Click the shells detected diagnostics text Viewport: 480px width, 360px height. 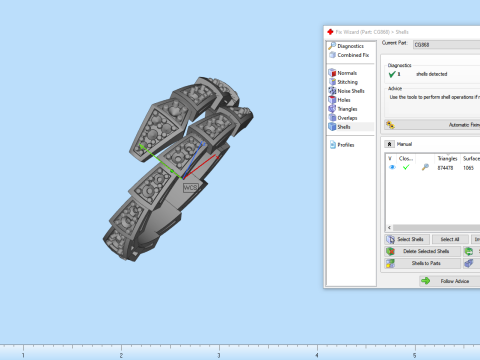tap(431, 74)
